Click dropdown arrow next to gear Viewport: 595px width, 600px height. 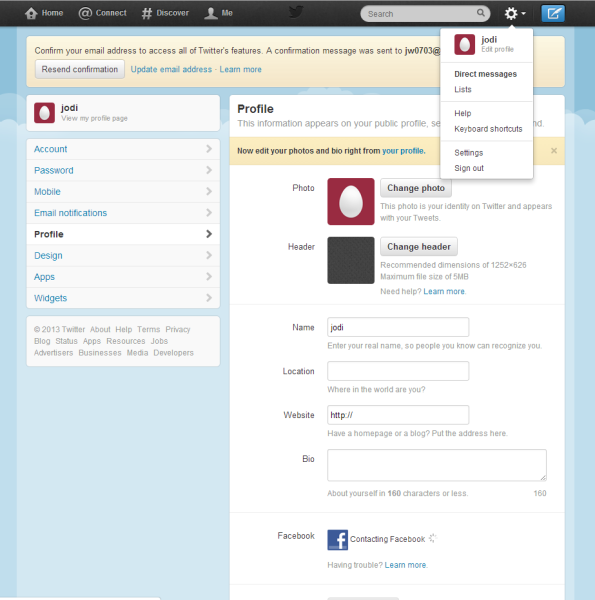pos(523,13)
